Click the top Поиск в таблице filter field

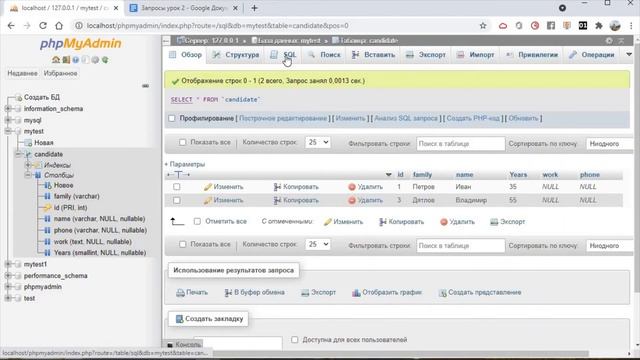coord(460,144)
